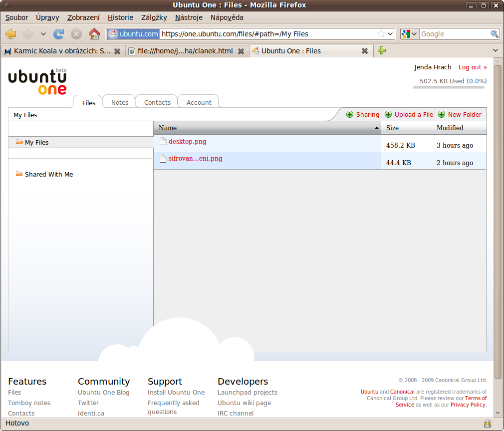Click the Forward arrow button
The image size is (504, 431).
(x=28, y=34)
